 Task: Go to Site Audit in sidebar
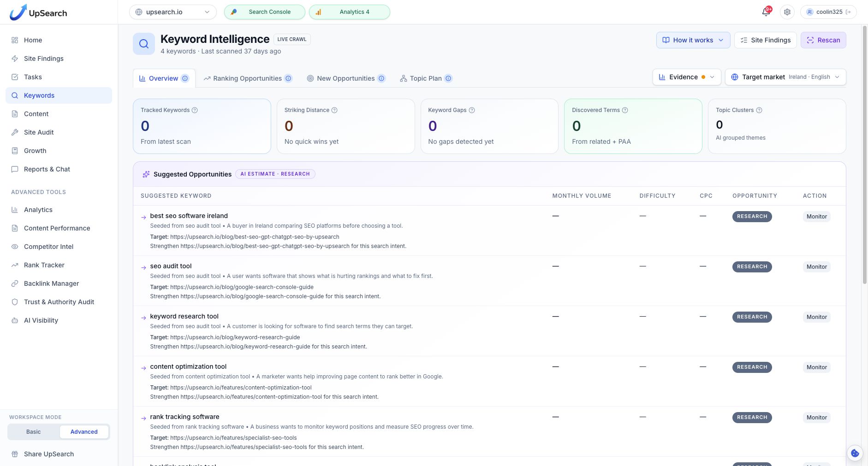click(59, 132)
